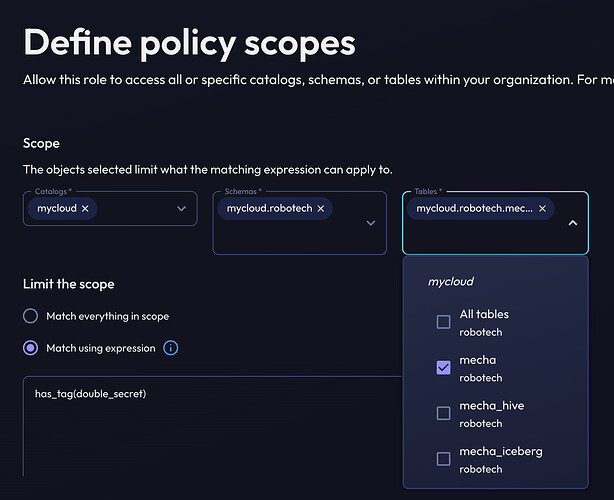
Task: Click the mycloud group header in list
Action: click(450, 282)
